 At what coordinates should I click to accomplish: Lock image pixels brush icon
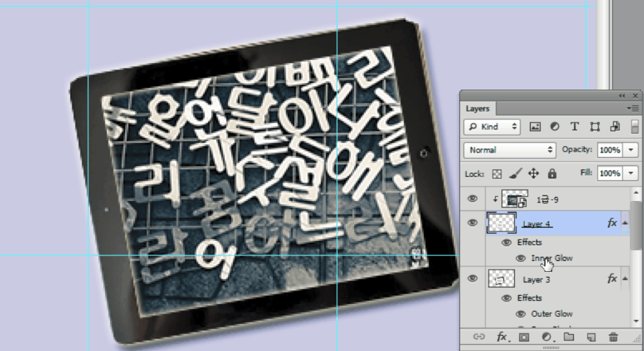tap(515, 174)
